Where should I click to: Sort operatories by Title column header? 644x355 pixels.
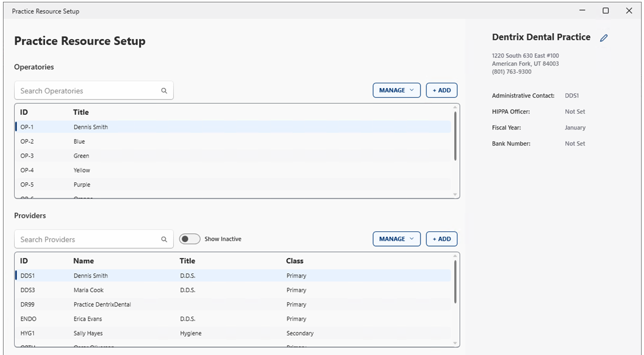click(x=81, y=112)
